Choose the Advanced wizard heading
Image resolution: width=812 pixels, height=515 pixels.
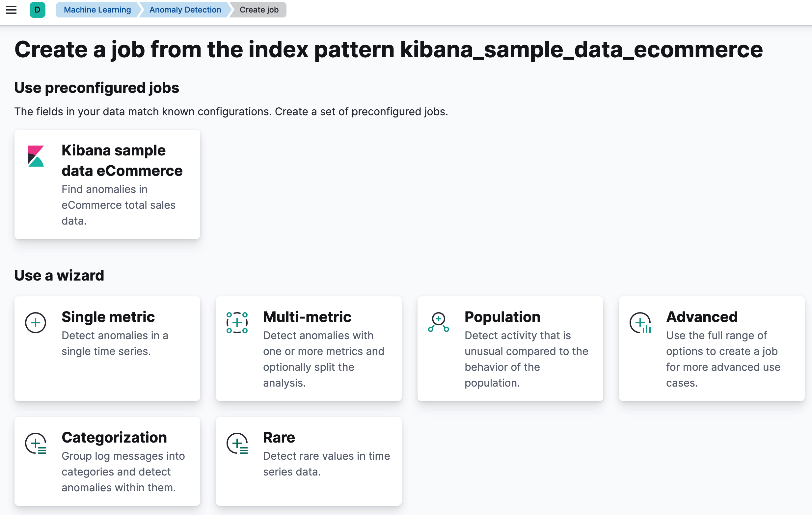tap(701, 317)
